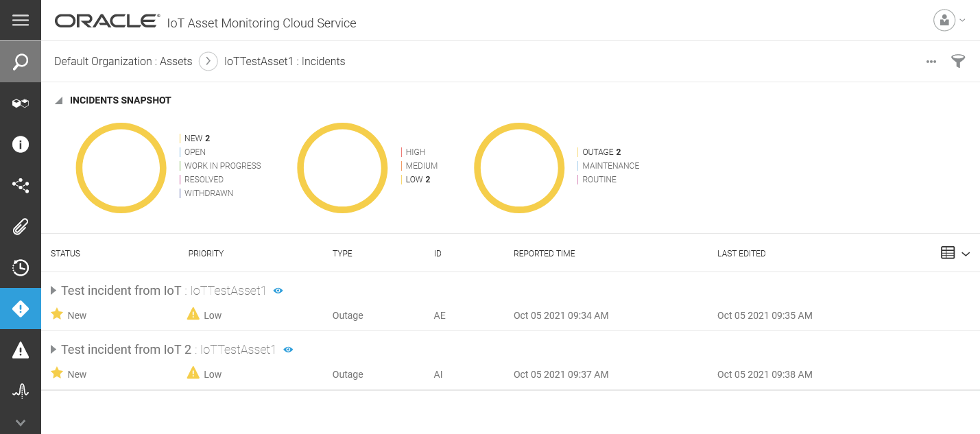Open the user account menu
Viewport: 980px width, 434px height.
point(944,20)
